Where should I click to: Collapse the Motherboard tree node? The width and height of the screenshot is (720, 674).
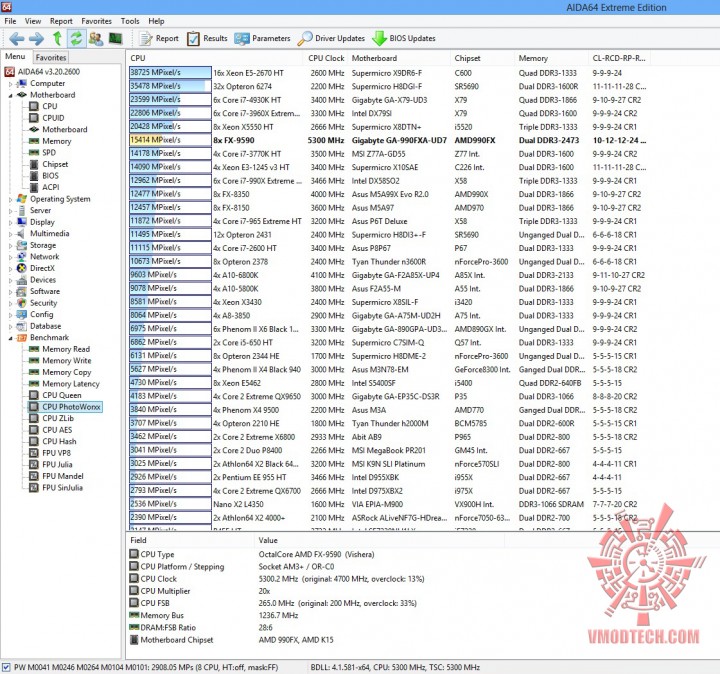pos(11,95)
